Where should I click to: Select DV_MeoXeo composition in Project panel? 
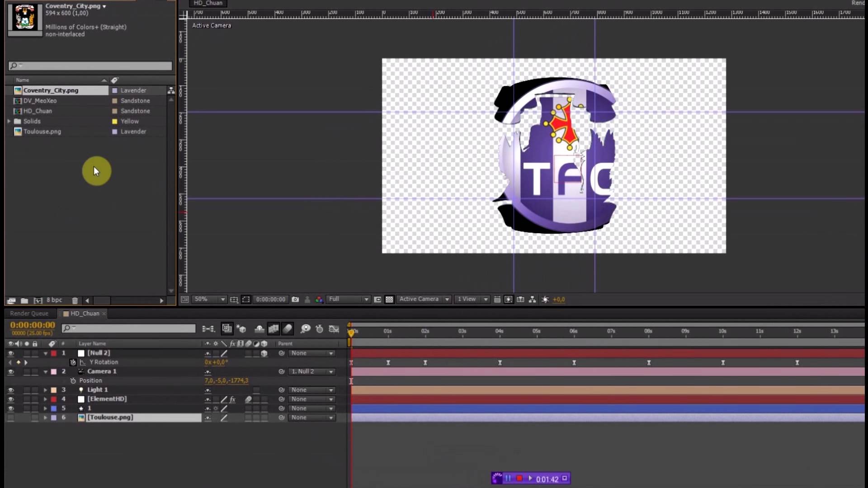coord(40,101)
